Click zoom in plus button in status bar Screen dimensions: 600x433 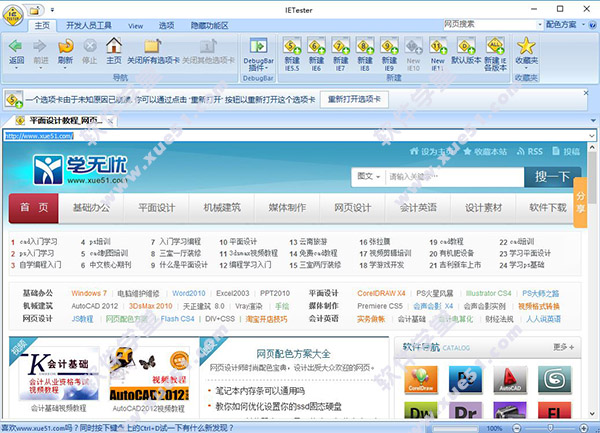coord(584,428)
